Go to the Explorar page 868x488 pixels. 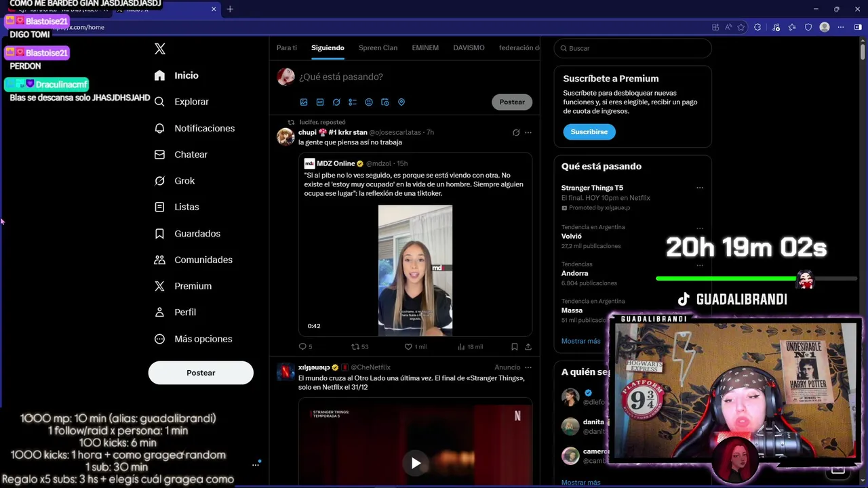tap(182, 102)
